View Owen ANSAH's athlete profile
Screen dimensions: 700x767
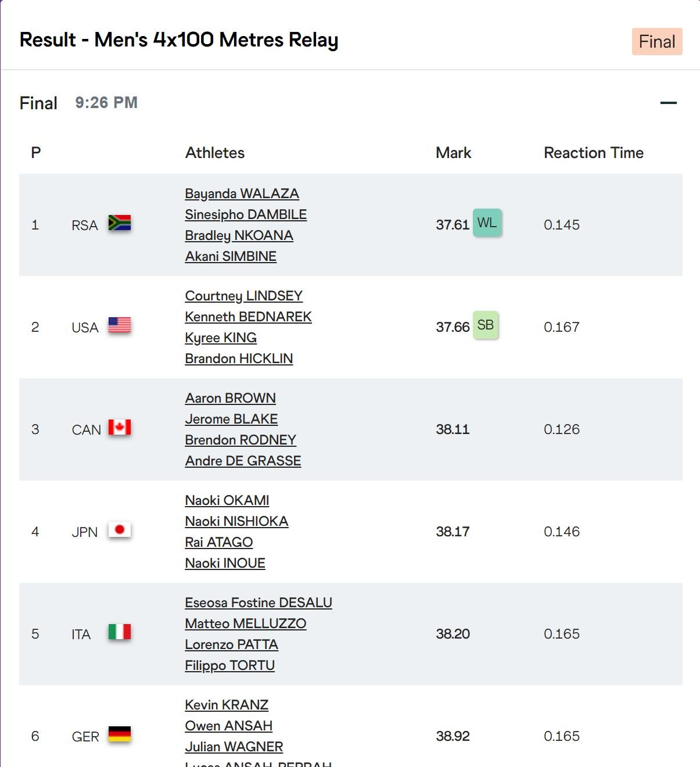pos(229,726)
